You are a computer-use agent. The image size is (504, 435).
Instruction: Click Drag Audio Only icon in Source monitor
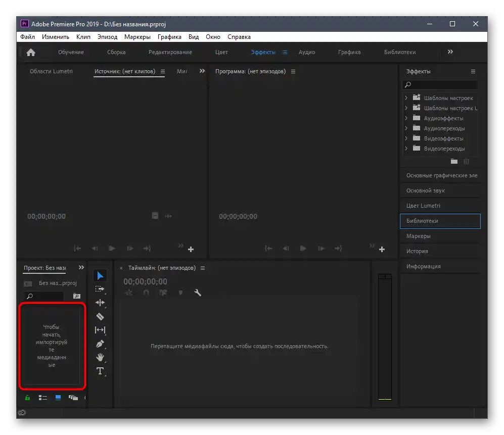(168, 216)
